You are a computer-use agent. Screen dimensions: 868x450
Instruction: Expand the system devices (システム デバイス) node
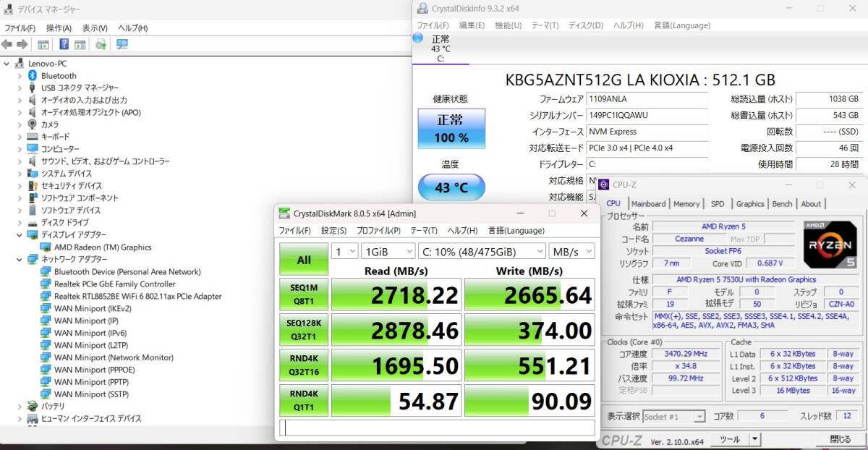[x=20, y=174]
